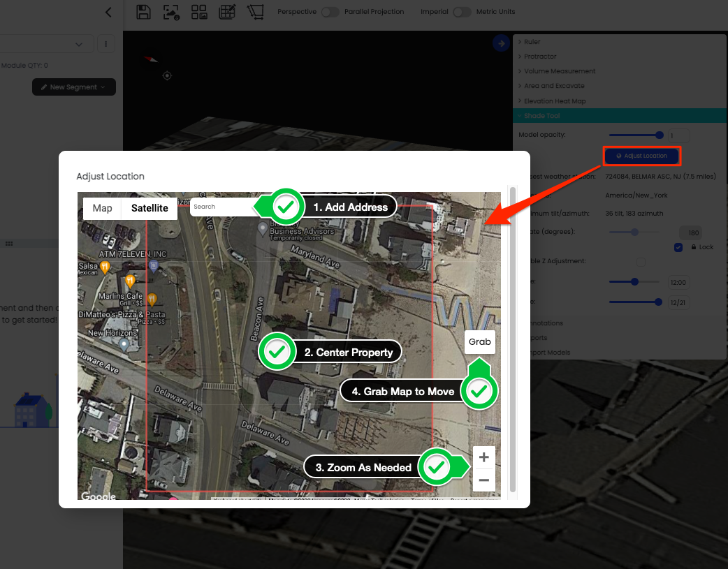Click the 12:00 time field

[678, 283]
